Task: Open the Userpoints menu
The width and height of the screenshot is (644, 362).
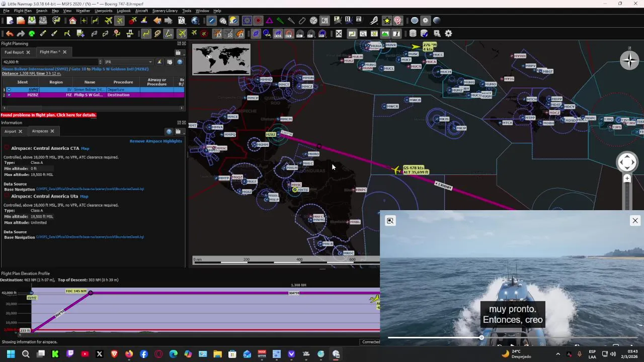Action: 103,11
